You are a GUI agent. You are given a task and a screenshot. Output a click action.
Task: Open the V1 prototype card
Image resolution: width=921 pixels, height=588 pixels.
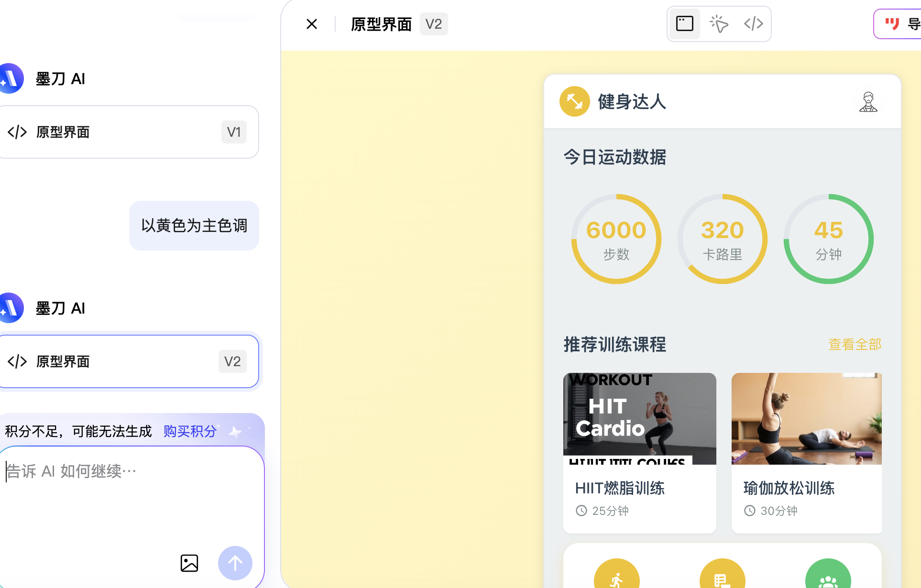tap(129, 132)
